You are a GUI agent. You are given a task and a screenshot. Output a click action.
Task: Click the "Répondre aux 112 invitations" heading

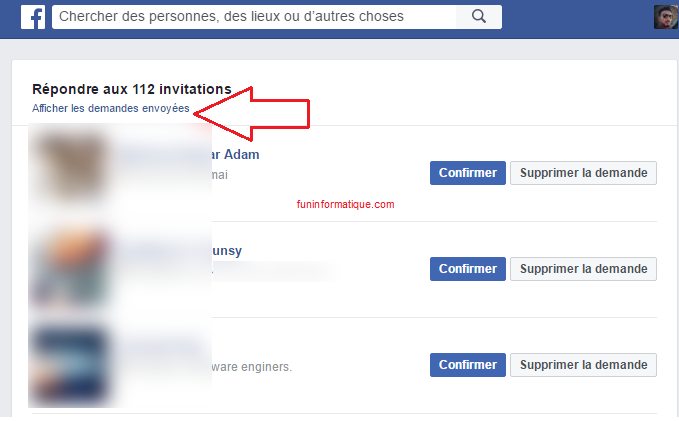click(x=131, y=89)
